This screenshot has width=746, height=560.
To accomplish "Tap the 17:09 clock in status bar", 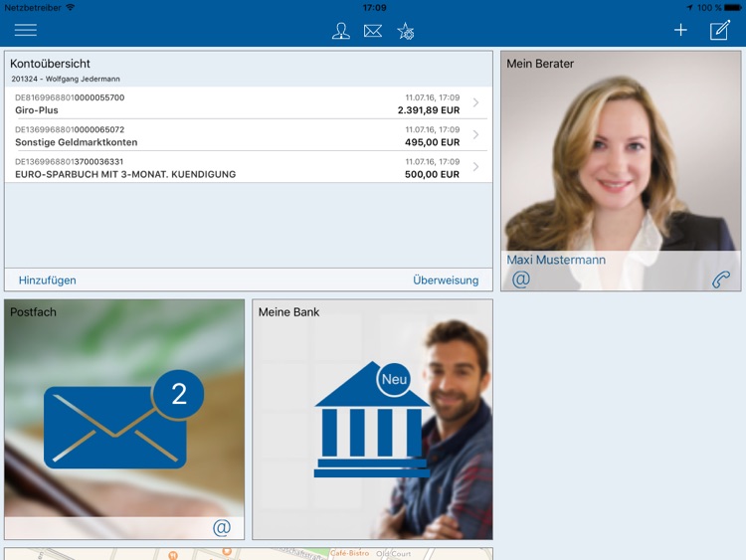I will coord(374,8).
